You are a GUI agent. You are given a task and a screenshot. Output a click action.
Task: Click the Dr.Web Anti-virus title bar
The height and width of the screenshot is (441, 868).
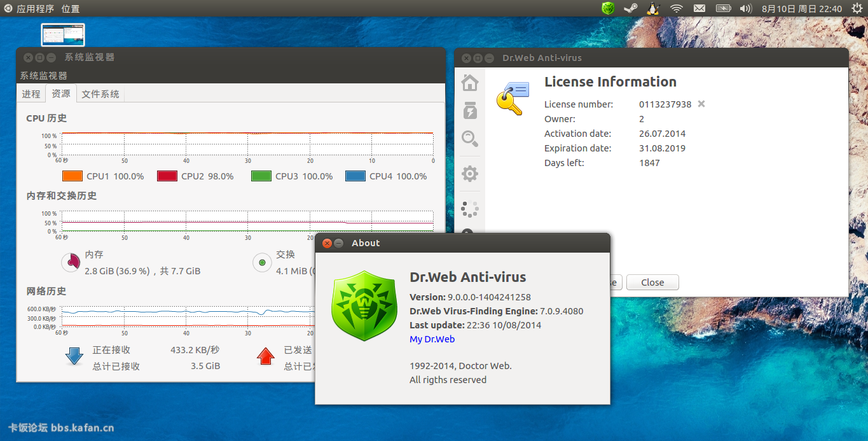[651, 57]
